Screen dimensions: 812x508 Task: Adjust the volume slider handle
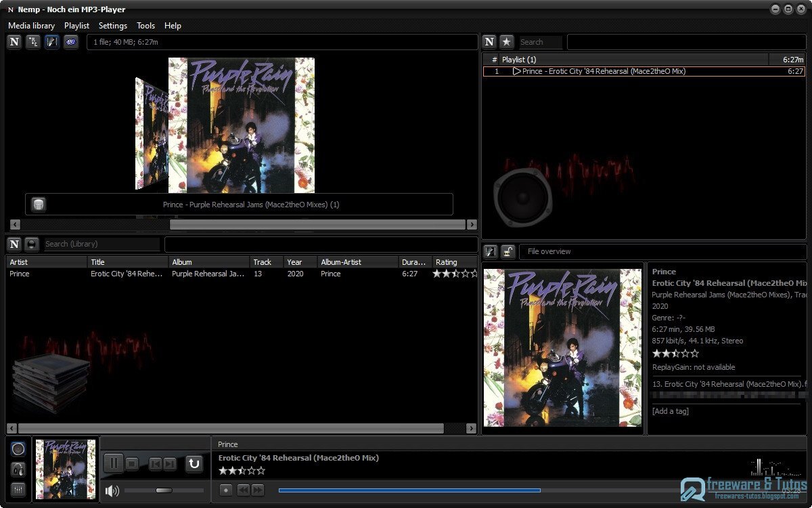pyautogui.click(x=164, y=490)
